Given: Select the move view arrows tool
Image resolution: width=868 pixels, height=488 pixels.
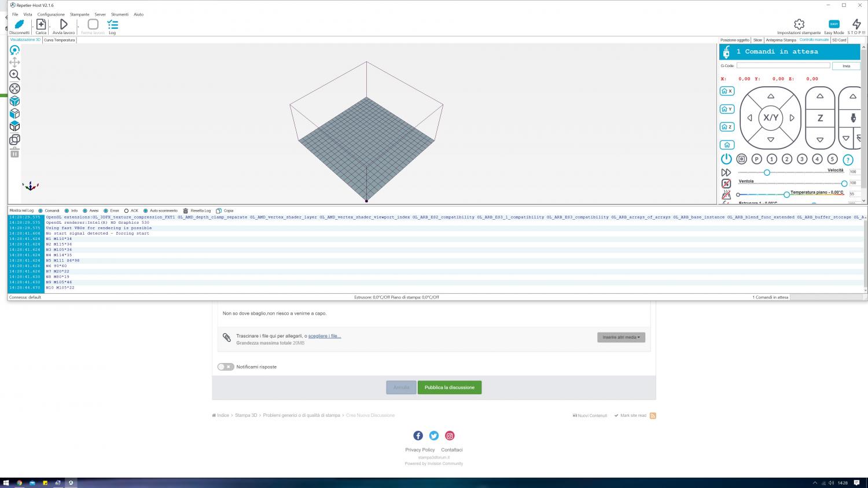Looking at the screenshot, I should click(14, 62).
